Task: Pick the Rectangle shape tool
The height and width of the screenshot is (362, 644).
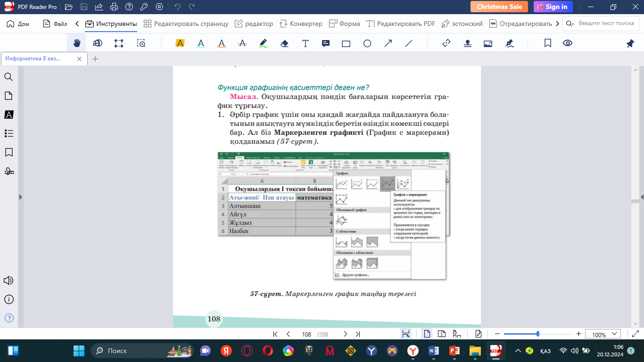Action: [x=346, y=43]
